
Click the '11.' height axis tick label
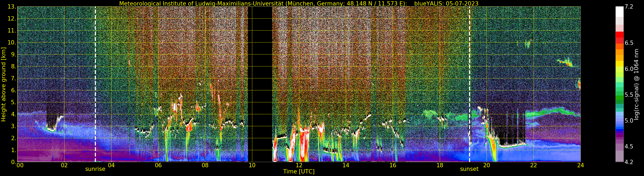tap(12, 31)
